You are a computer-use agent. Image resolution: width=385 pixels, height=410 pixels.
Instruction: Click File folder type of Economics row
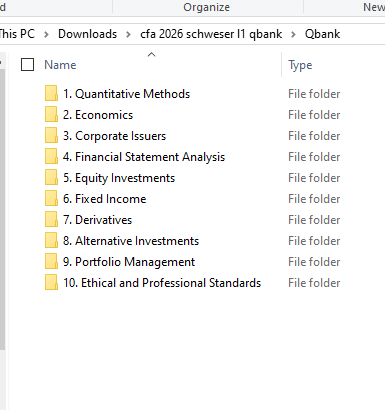[314, 115]
